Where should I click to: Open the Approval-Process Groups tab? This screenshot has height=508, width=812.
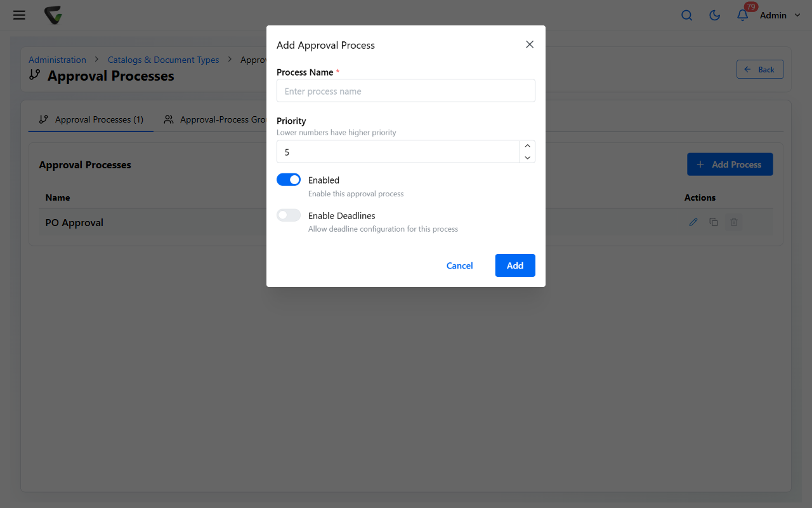214,119
